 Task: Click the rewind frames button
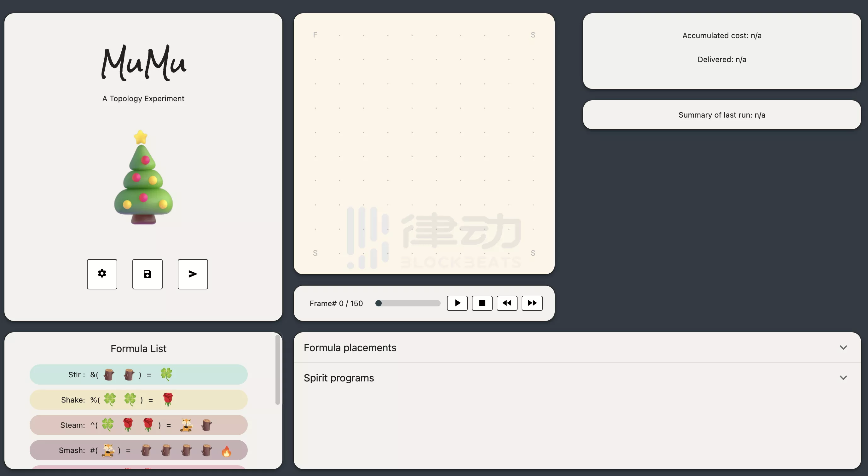pyautogui.click(x=507, y=303)
